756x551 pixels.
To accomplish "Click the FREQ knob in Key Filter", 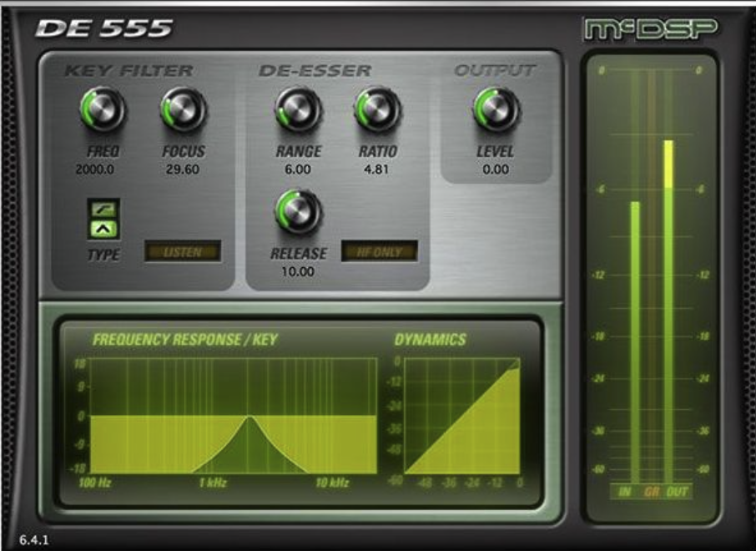I will [103, 109].
